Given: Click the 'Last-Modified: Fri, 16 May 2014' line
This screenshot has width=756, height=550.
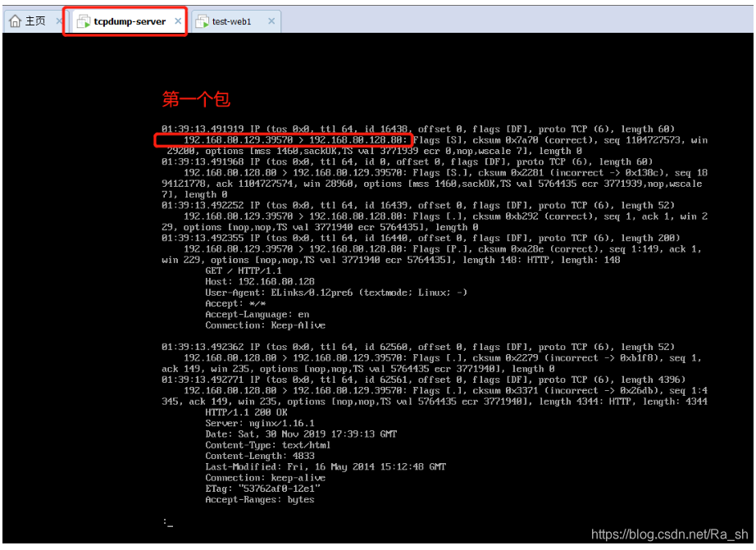Looking at the screenshot, I should pos(326,467).
